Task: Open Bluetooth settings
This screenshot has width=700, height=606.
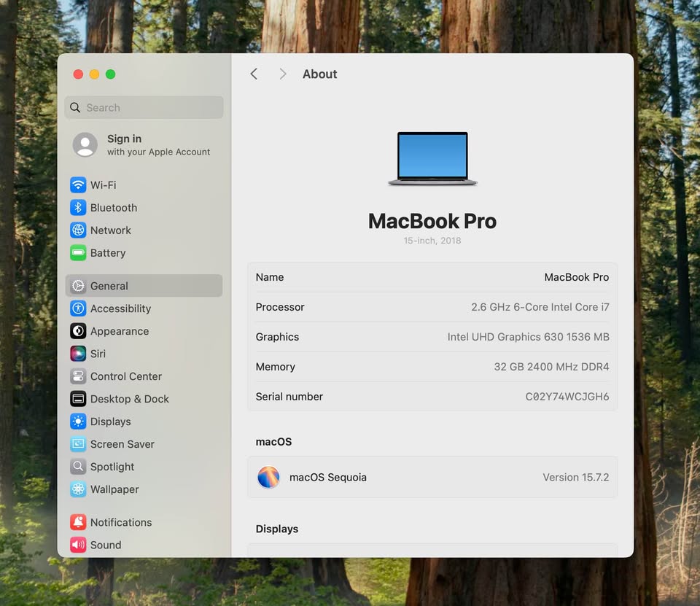Action: pyautogui.click(x=78, y=208)
